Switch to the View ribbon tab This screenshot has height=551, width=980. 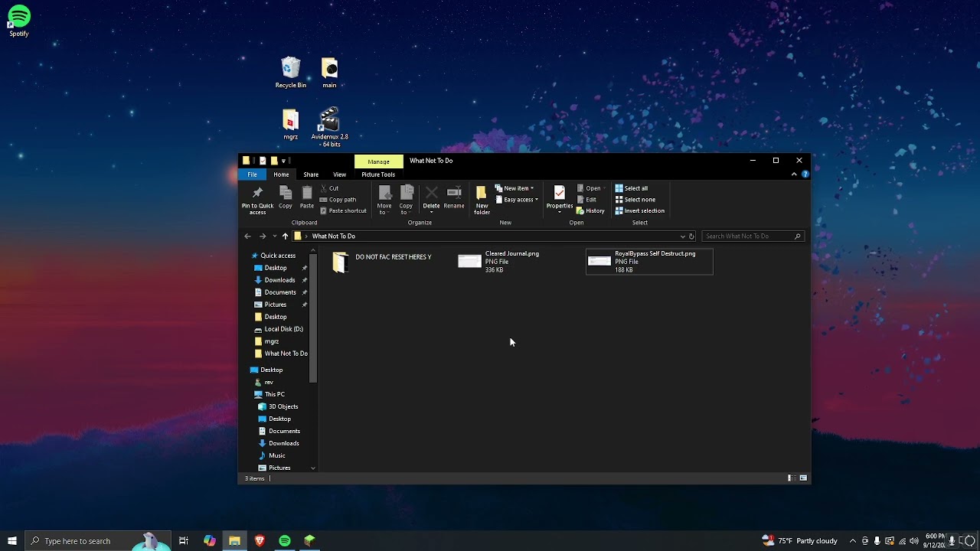339,174
